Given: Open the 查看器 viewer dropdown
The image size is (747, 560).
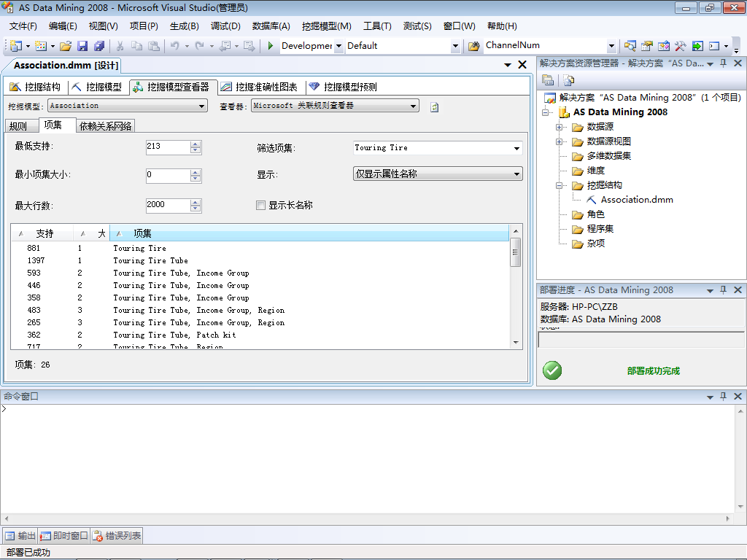Looking at the screenshot, I should pos(414,106).
